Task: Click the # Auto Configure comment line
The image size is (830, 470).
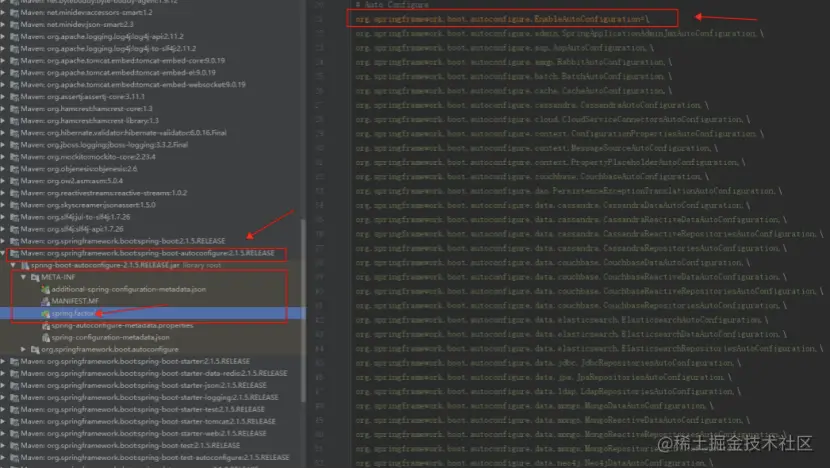Action: (392, 5)
